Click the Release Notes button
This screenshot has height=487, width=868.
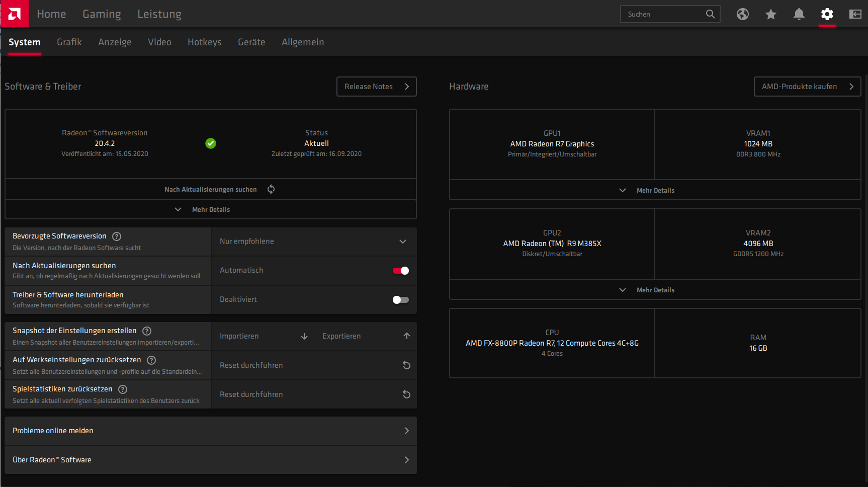[377, 87]
